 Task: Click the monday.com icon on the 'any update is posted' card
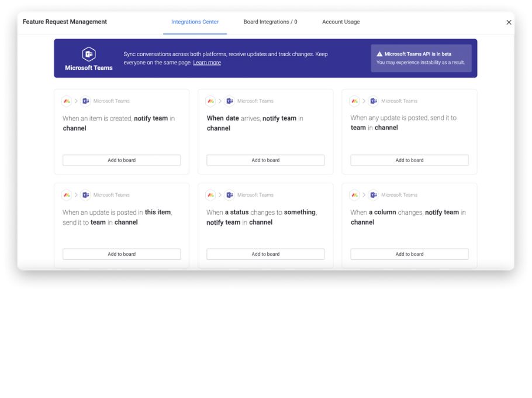(x=354, y=101)
